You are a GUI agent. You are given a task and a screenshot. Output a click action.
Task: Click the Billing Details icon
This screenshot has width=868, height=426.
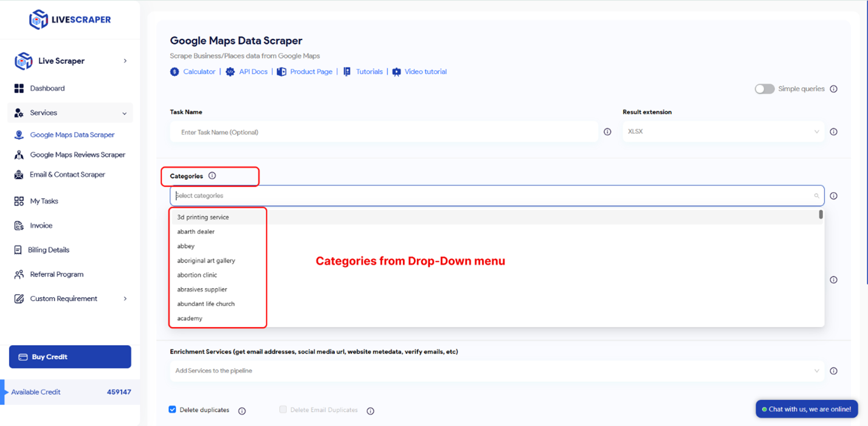pyautogui.click(x=18, y=250)
